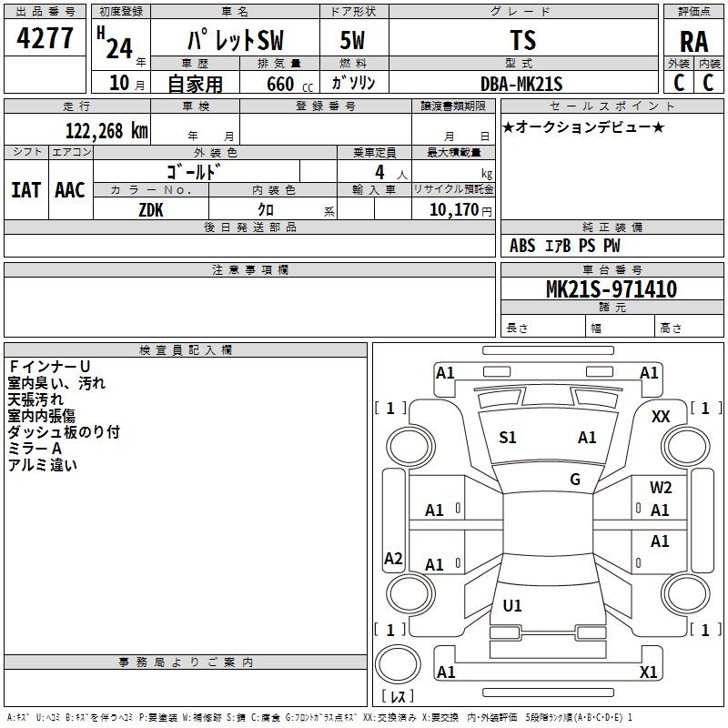Click color number ZDK
This screenshot has height=728, width=728.
[151, 210]
